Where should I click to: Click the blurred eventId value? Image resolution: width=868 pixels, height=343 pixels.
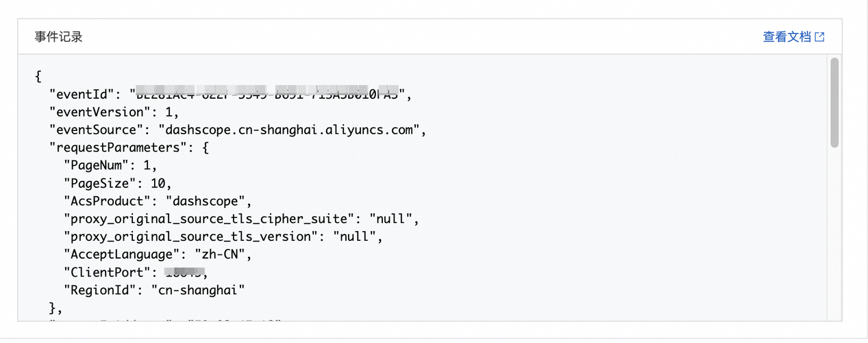(x=271, y=93)
